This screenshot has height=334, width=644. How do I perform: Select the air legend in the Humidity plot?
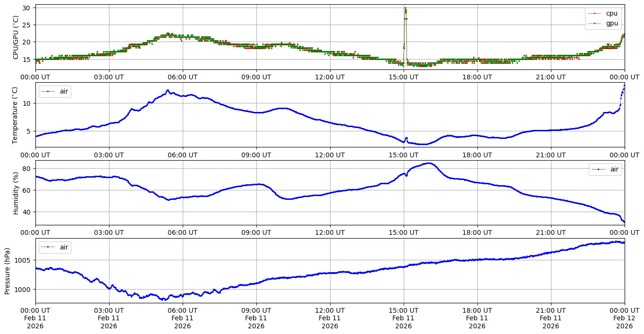[x=614, y=169]
